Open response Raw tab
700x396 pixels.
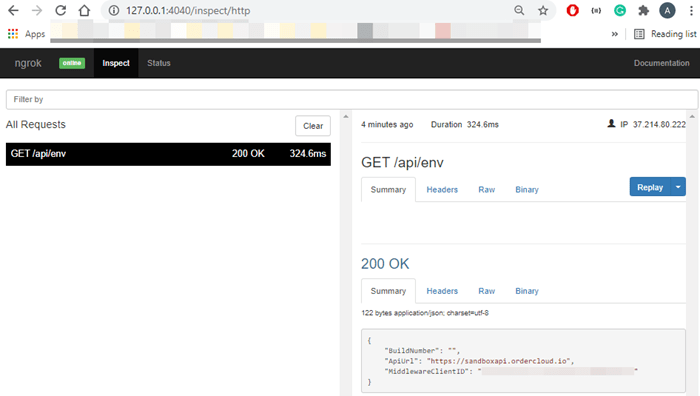pos(487,291)
